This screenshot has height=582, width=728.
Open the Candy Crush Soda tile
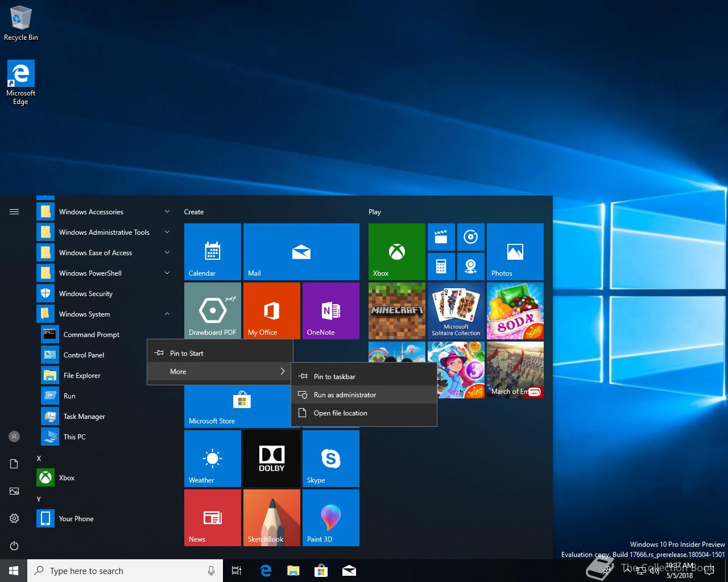(515, 311)
